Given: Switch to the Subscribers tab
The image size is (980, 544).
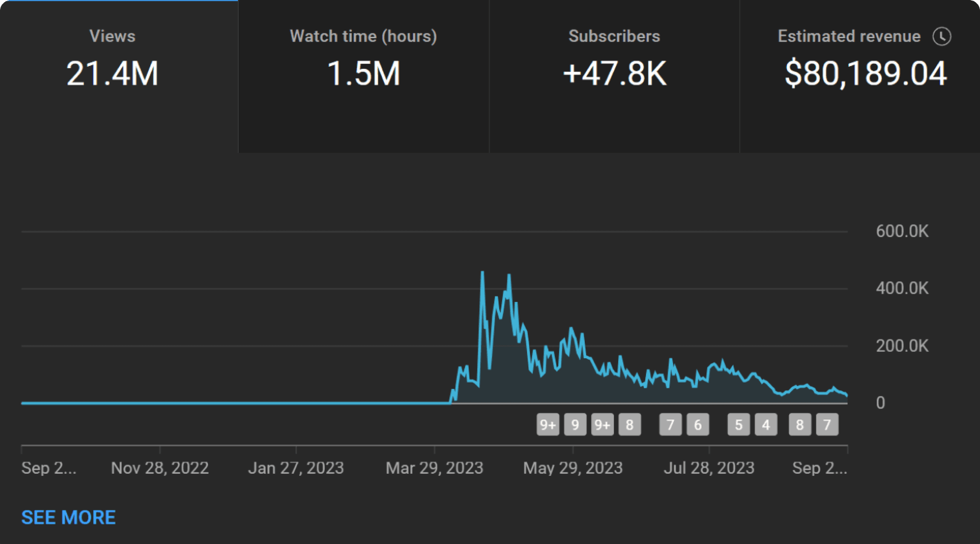Looking at the screenshot, I should click(615, 77).
